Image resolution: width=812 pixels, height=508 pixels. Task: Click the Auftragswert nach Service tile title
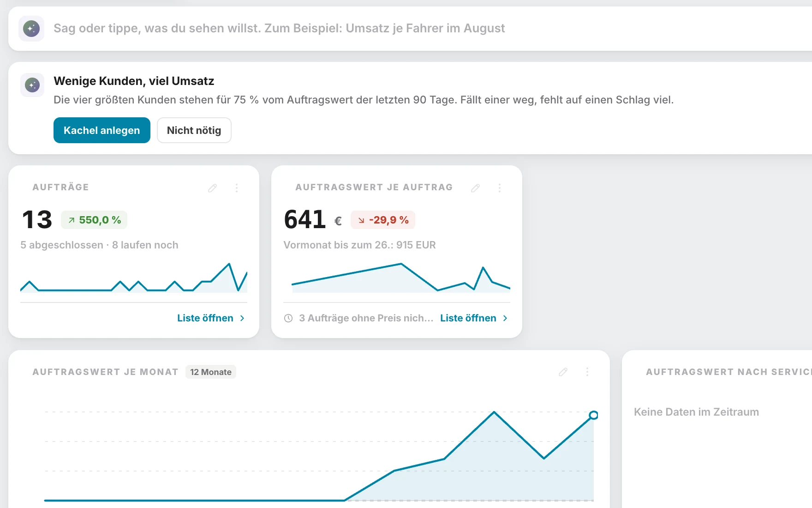[x=729, y=372]
